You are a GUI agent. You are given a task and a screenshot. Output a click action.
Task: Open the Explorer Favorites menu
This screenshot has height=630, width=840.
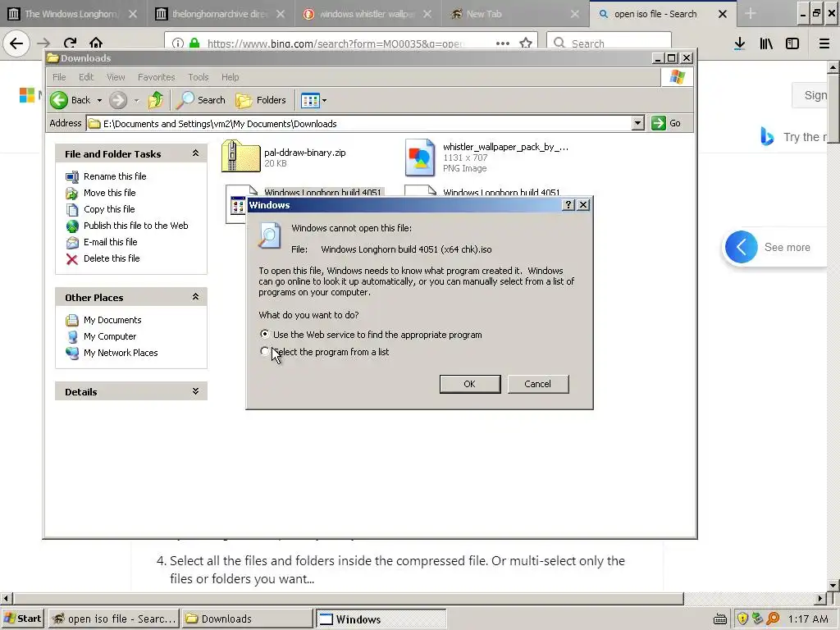(x=157, y=77)
